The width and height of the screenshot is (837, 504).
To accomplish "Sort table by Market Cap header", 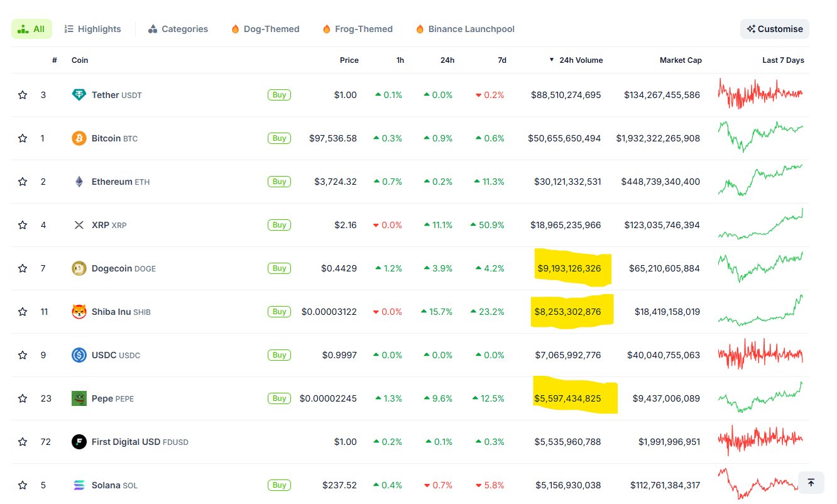I will click(x=681, y=60).
